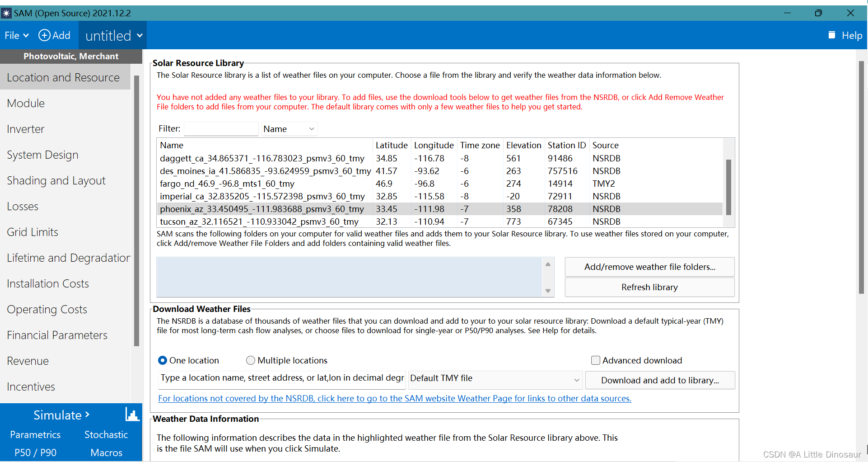868x462 pixels.
Task: Go to the Inverter page
Action: [65, 129]
